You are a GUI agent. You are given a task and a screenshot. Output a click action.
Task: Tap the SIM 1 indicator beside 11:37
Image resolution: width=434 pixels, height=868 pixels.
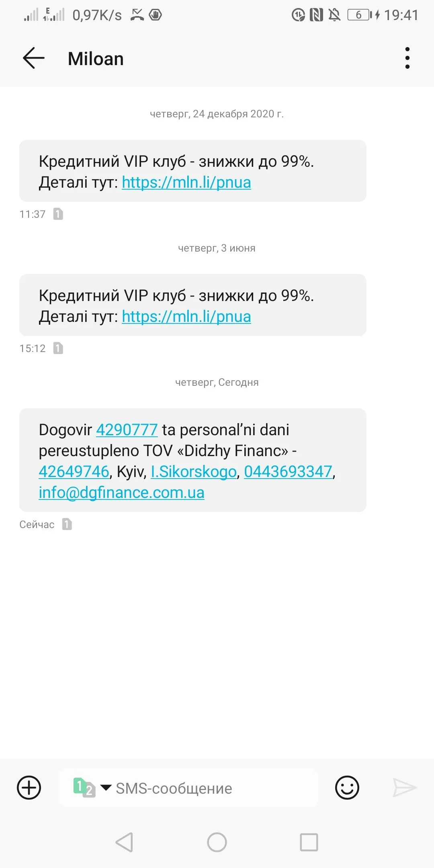click(x=58, y=214)
